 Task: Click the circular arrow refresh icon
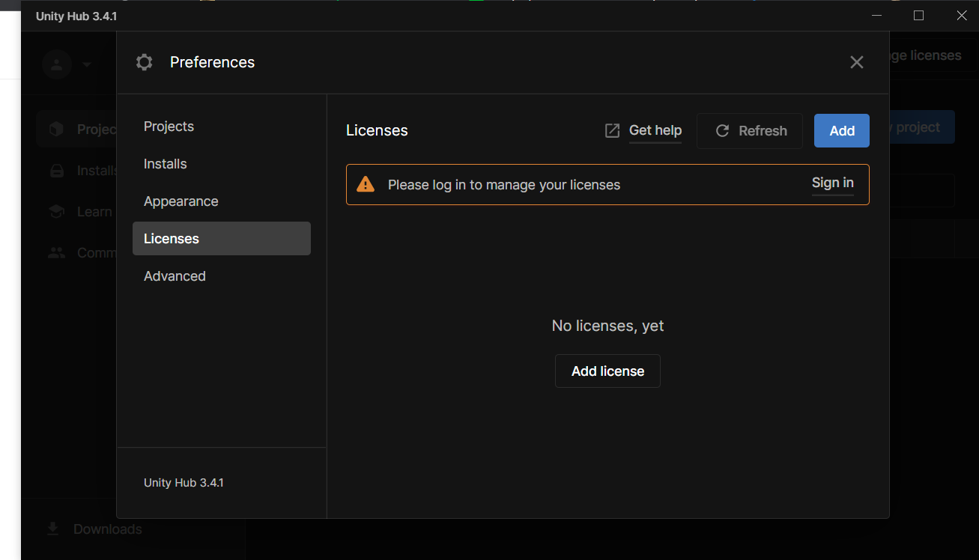coord(722,131)
